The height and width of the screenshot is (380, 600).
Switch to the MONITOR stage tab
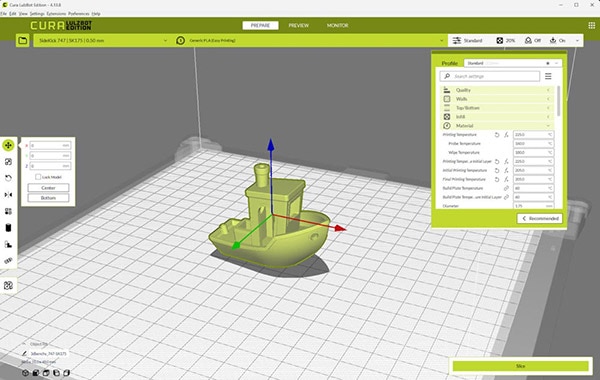tap(337, 25)
